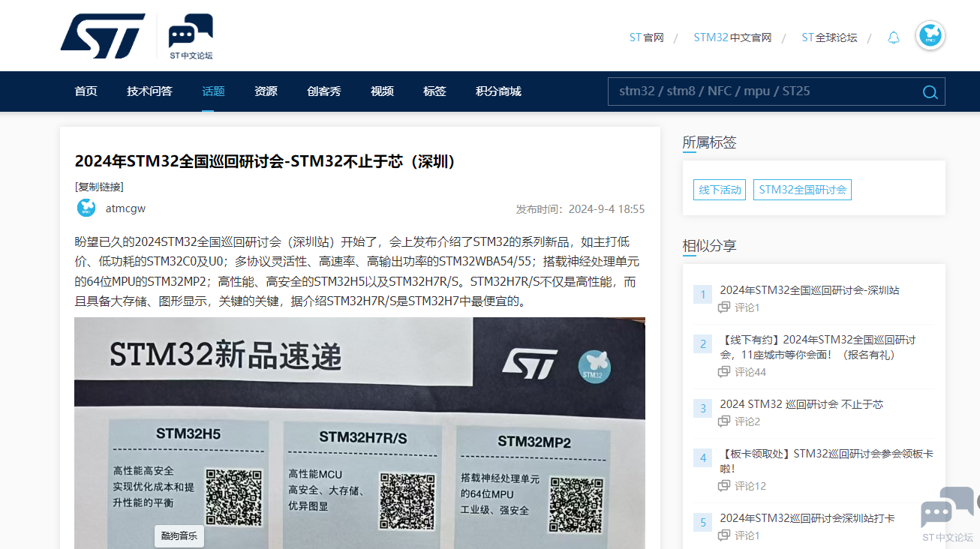This screenshot has height=549, width=980.
Task: Select the 话题 nav tab
Action: 213,91
